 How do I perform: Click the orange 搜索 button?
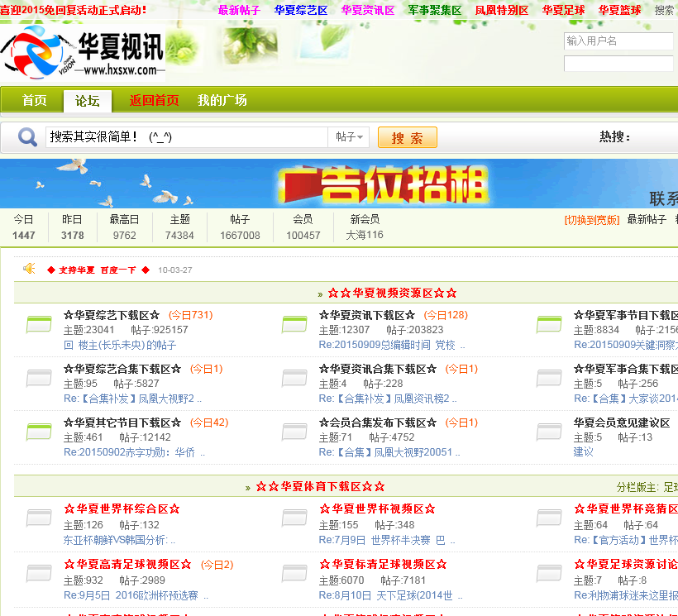[x=408, y=137]
